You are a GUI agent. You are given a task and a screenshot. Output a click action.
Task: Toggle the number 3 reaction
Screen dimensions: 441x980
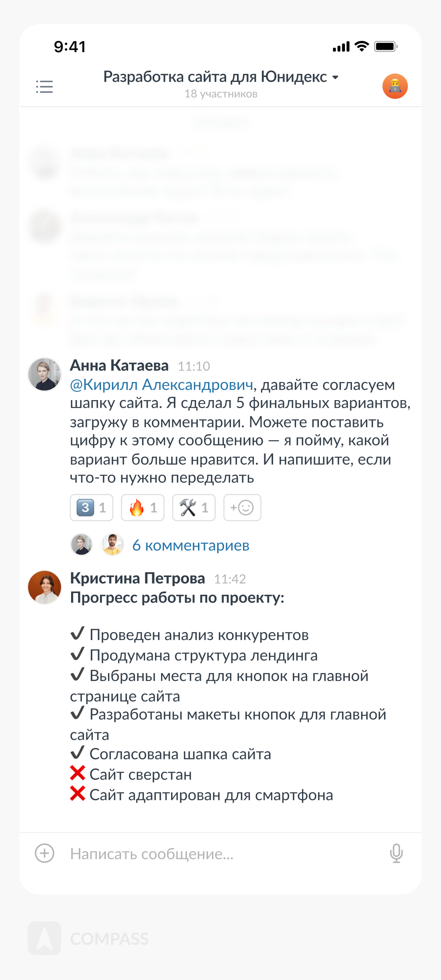click(x=92, y=508)
